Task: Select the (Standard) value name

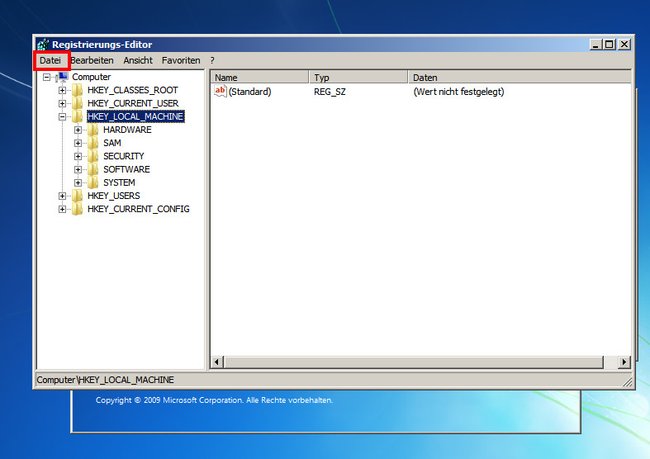Action: coord(250,92)
